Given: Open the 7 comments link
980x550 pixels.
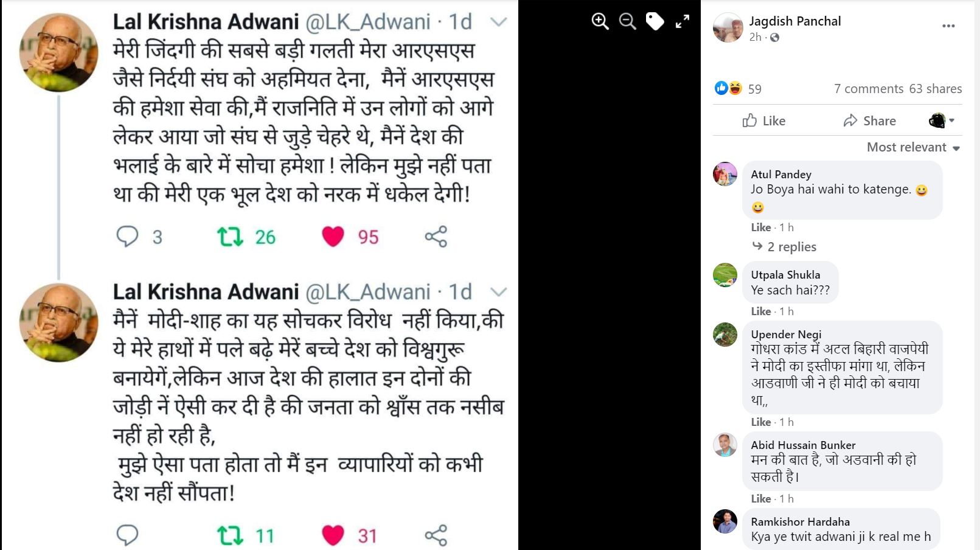Looking at the screenshot, I should point(868,89).
